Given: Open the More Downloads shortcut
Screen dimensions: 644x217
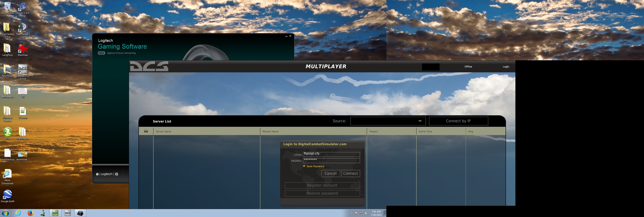Looking at the screenshot, I should click(x=7, y=177).
